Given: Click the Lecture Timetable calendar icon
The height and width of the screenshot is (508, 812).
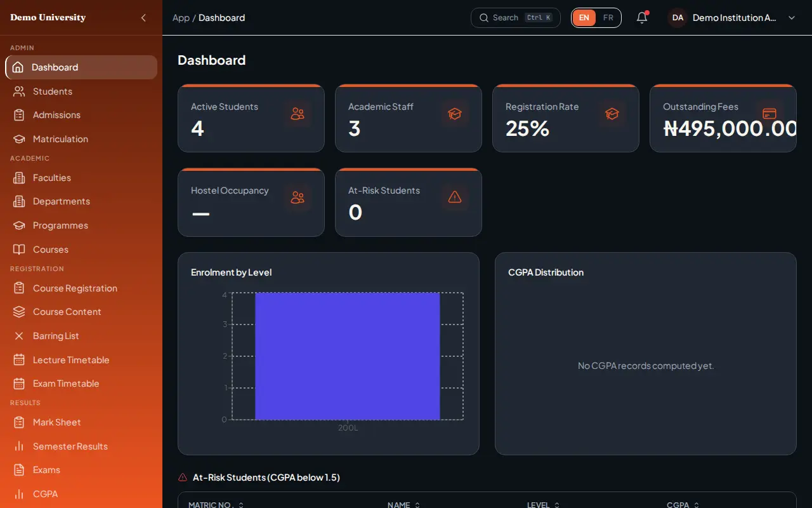Looking at the screenshot, I should [19, 360].
